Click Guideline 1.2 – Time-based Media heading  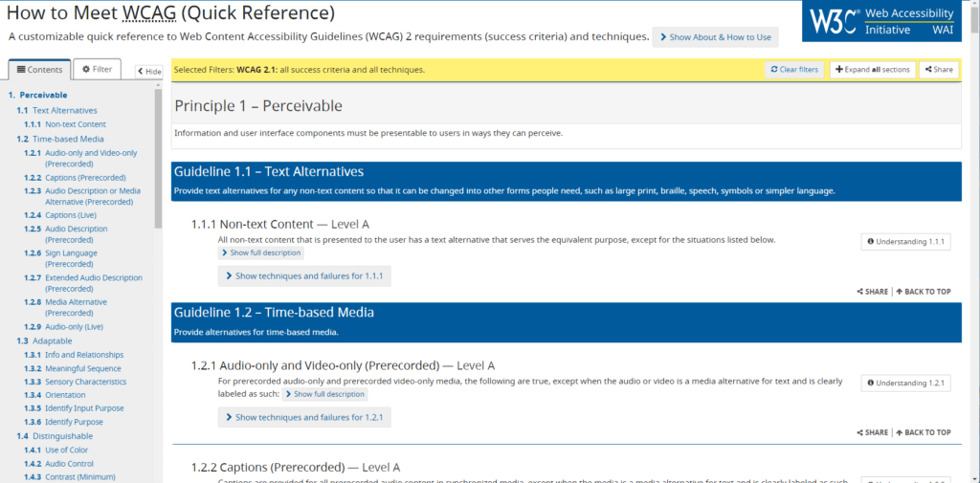point(274,313)
